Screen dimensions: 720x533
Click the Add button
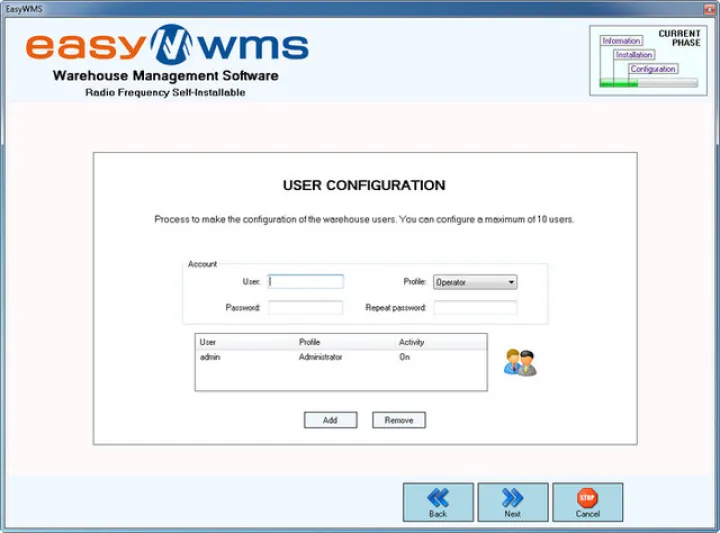tap(330, 420)
